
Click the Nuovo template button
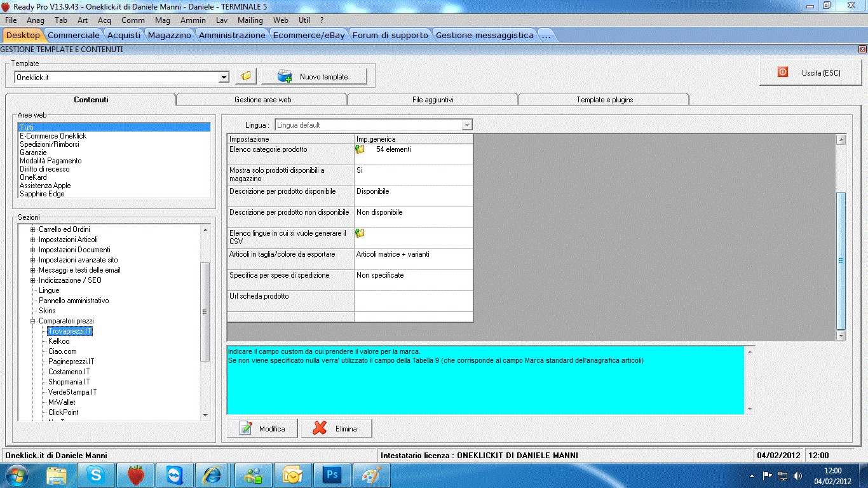point(314,76)
